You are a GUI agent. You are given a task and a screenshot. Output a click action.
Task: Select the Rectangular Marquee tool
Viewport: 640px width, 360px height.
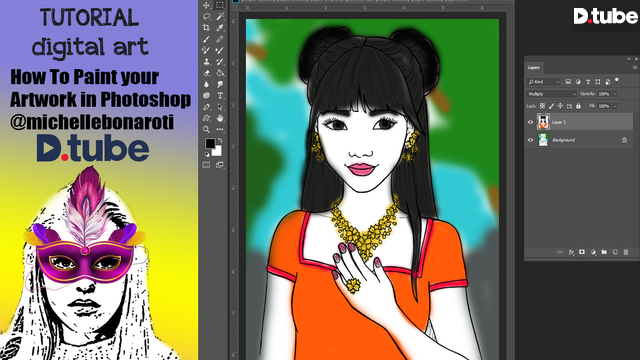[220, 5]
